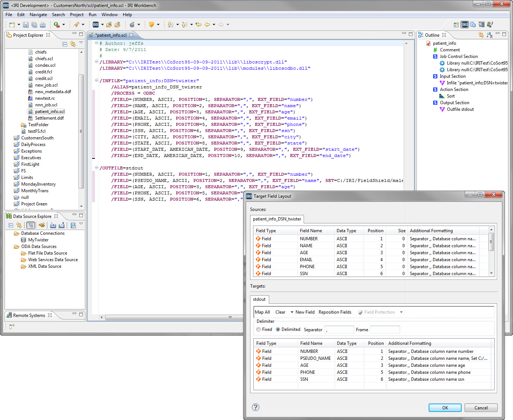513x420 pixels.
Task: Click Cancel in Target Field Layout
Action: 481,408
